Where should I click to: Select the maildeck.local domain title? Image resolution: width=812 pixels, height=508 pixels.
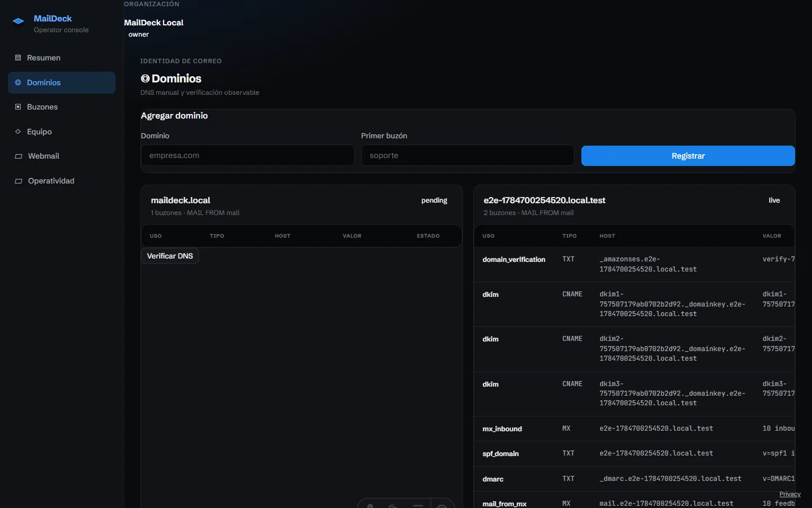pyautogui.click(x=180, y=200)
